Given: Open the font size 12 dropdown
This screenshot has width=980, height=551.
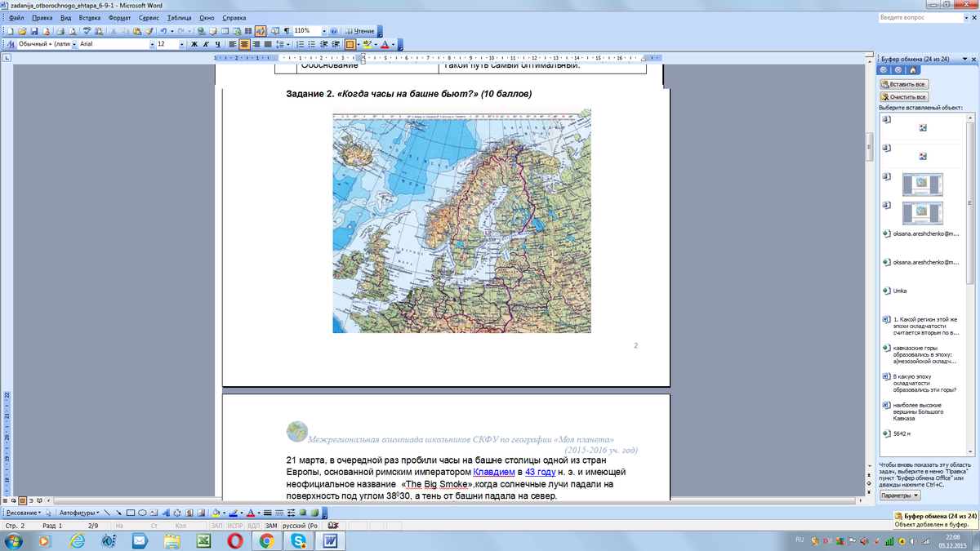Looking at the screenshot, I should point(181,44).
